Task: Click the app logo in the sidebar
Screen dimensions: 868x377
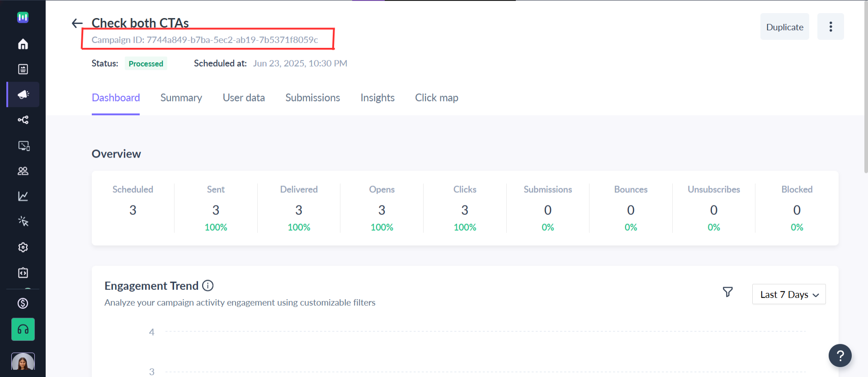Action: [23, 17]
